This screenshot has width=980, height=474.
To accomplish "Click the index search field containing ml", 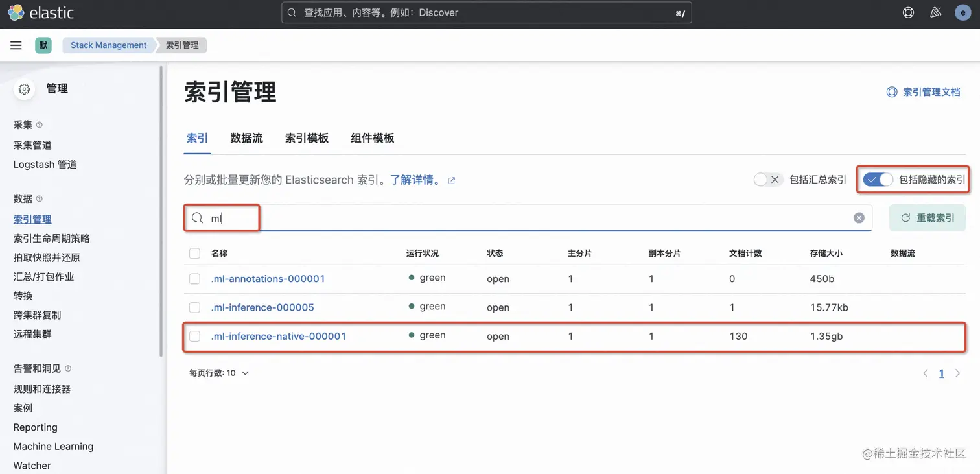I will click(528, 218).
